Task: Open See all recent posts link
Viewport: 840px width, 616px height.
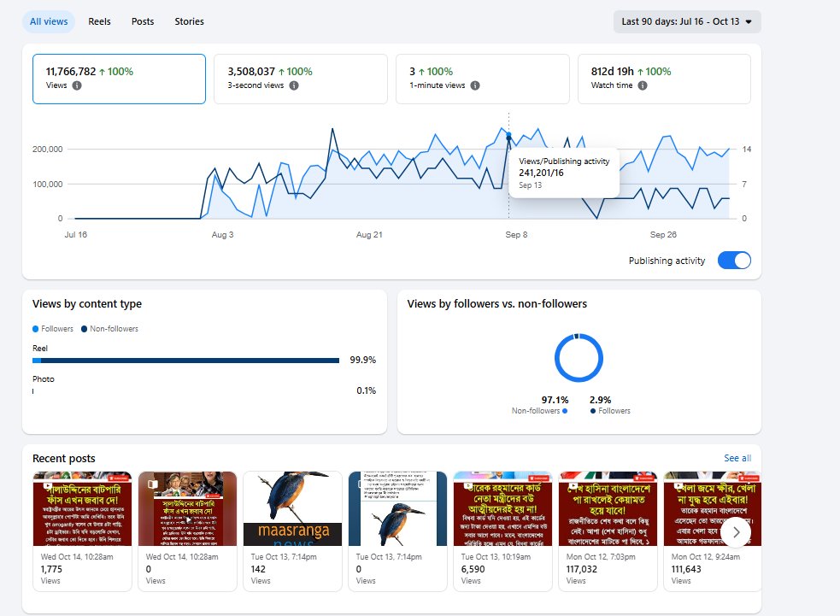Action: tap(737, 459)
